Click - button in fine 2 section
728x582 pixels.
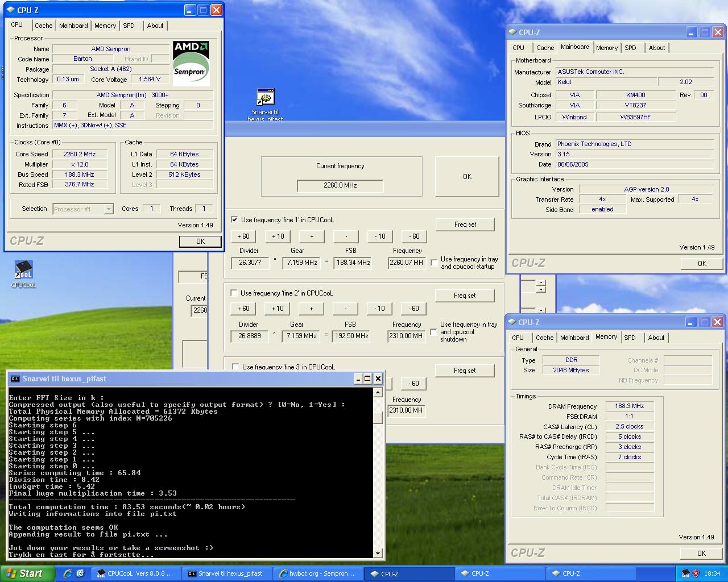345,309
